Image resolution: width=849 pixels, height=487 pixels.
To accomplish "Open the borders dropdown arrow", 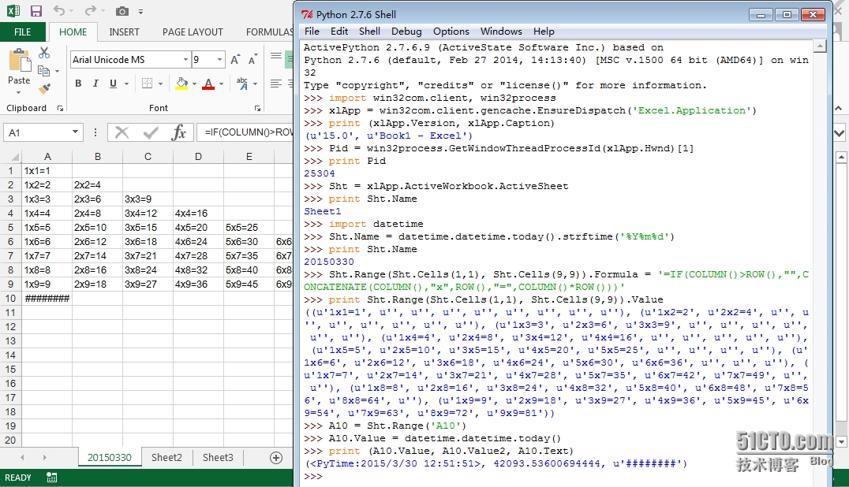I will 160,84.
